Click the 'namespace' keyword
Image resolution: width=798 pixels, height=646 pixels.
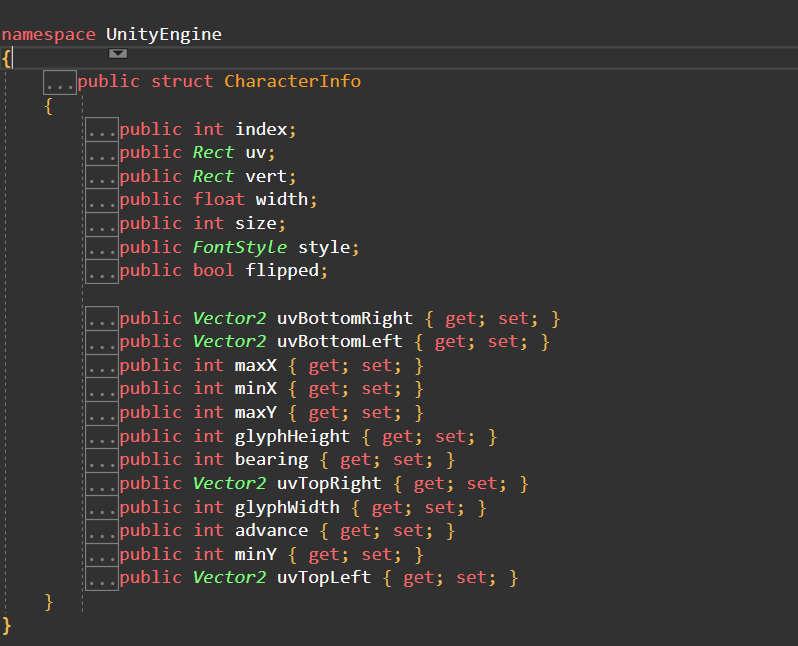click(48, 35)
